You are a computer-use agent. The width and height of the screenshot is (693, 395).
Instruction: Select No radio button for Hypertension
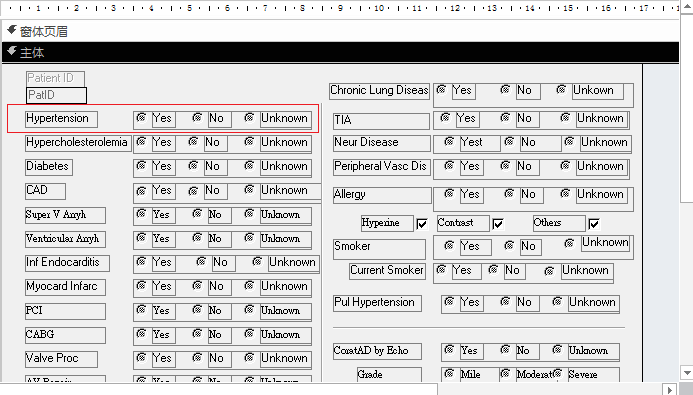coord(197,118)
